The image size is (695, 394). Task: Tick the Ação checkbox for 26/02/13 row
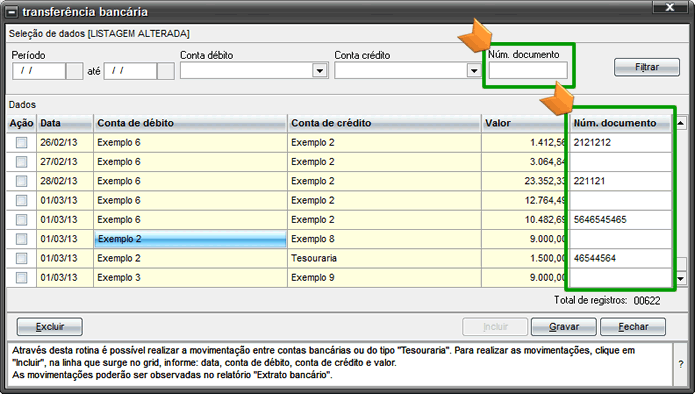point(21,143)
